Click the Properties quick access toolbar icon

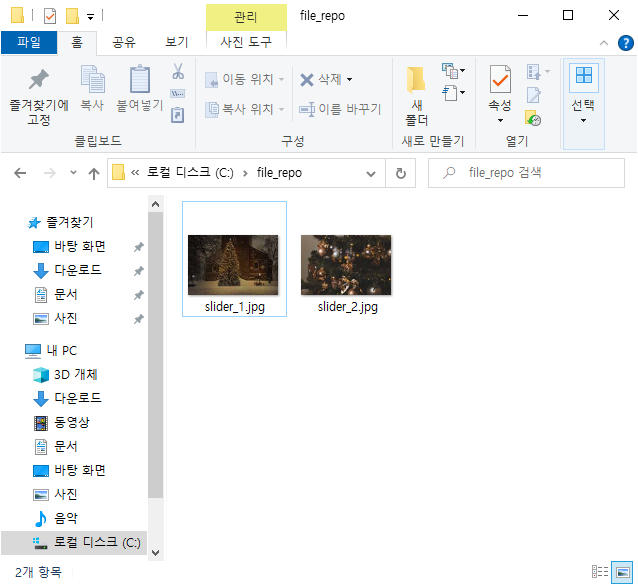point(50,16)
